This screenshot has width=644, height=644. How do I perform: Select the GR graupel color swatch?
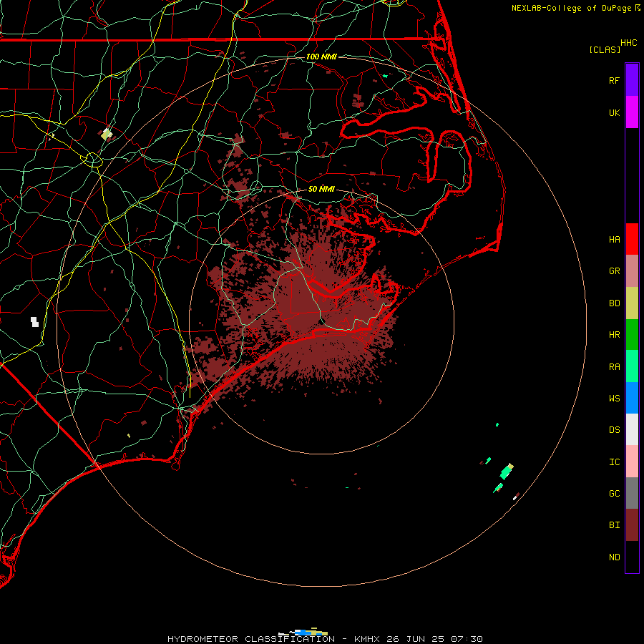632,271
